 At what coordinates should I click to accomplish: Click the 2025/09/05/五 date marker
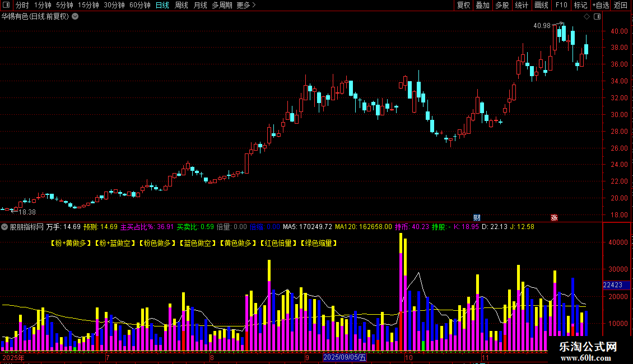345,357
